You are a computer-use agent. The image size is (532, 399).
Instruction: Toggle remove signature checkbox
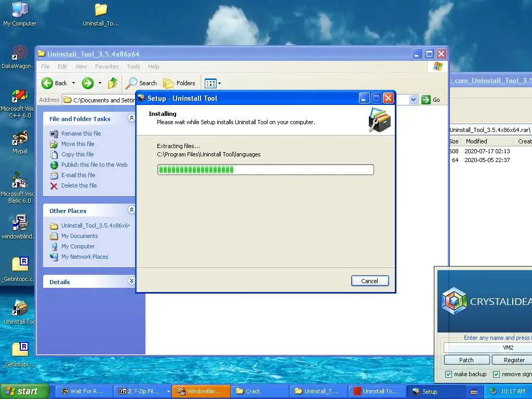coord(496,374)
